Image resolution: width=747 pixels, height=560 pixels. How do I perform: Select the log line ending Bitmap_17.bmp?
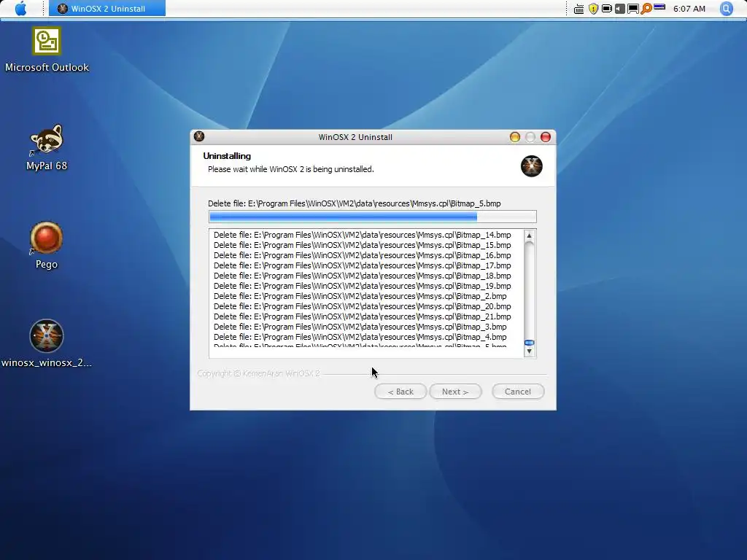pyautogui.click(x=362, y=265)
